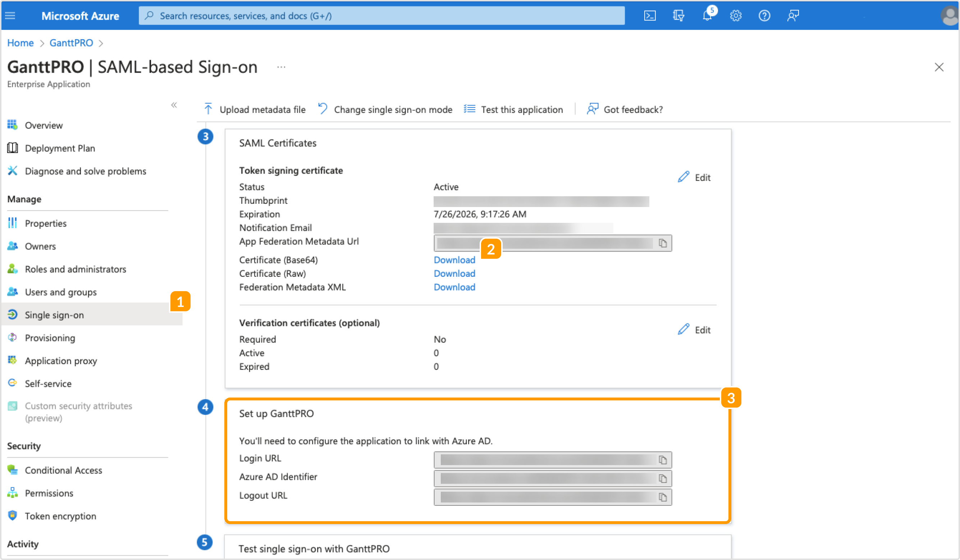Open the portal hamburger menu
The height and width of the screenshot is (560, 960).
pyautogui.click(x=10, y=15)
